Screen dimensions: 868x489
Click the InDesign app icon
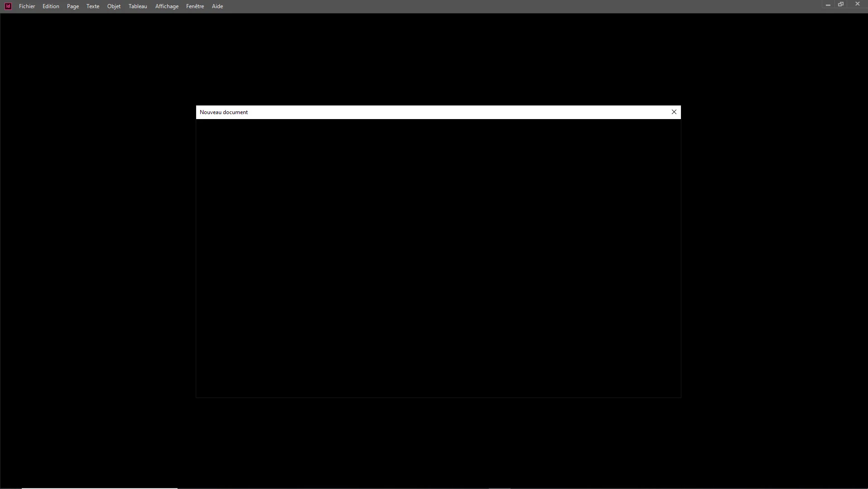coord(8,6)
